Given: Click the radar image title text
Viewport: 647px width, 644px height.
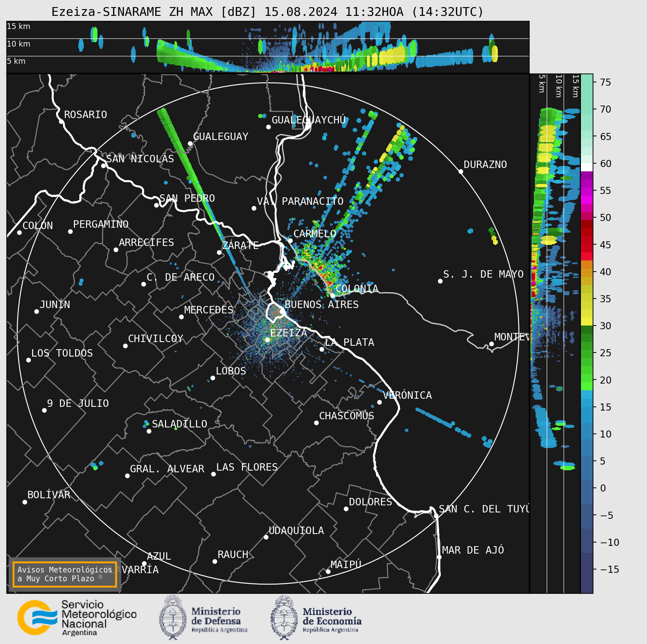Looking at the screenshot, I should 267,12.
